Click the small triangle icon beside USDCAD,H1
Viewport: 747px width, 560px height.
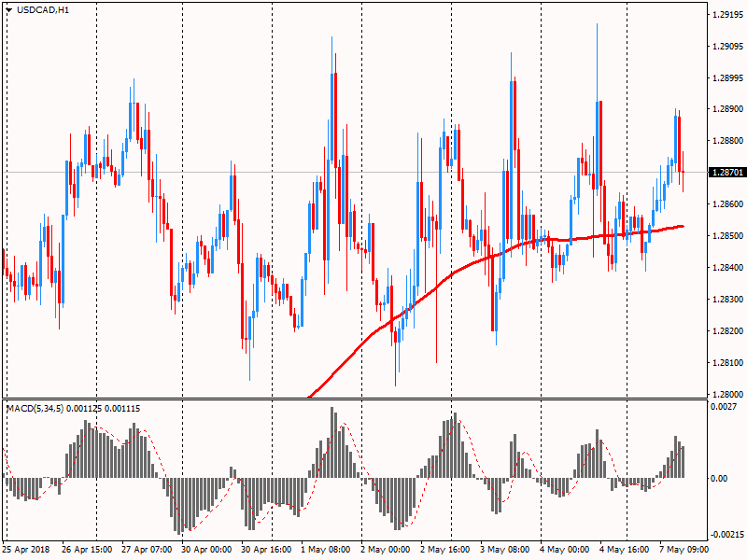pos(8,9)
